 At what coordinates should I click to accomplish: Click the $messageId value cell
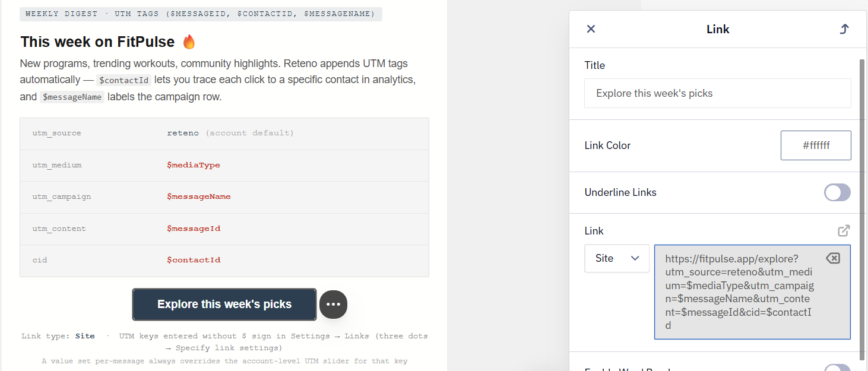pyautogui.click(x=194, y=229)
